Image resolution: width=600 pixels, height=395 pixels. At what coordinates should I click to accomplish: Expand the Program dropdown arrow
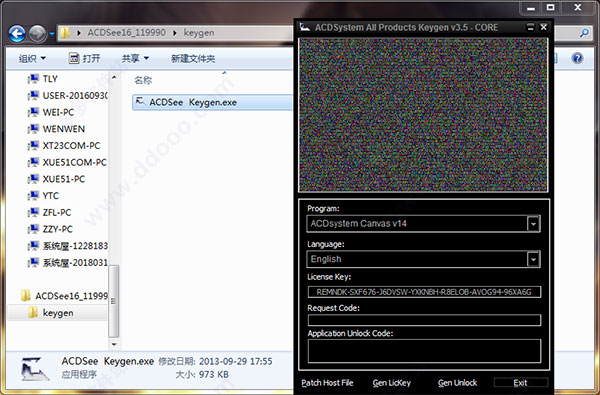(533, 224)
